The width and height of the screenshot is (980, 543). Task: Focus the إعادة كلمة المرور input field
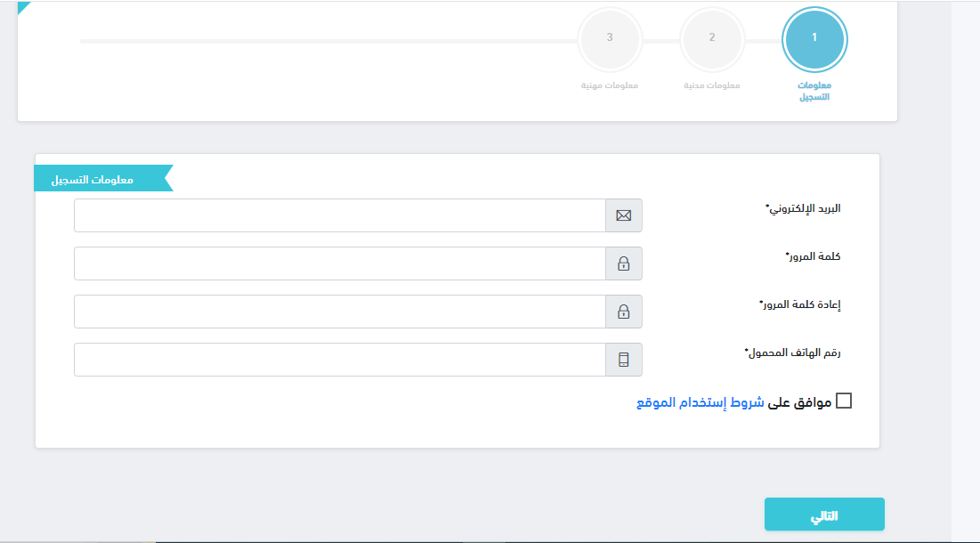(x=340, y=312)
